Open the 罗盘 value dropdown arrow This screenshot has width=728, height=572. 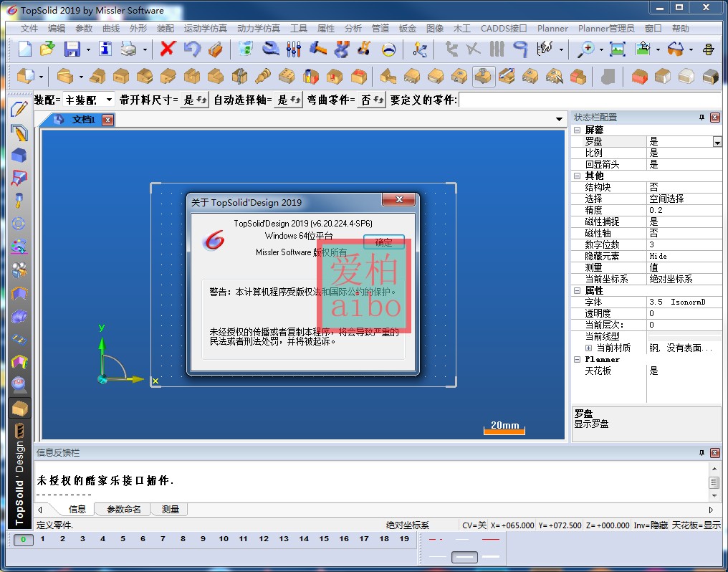pos(717,142)
